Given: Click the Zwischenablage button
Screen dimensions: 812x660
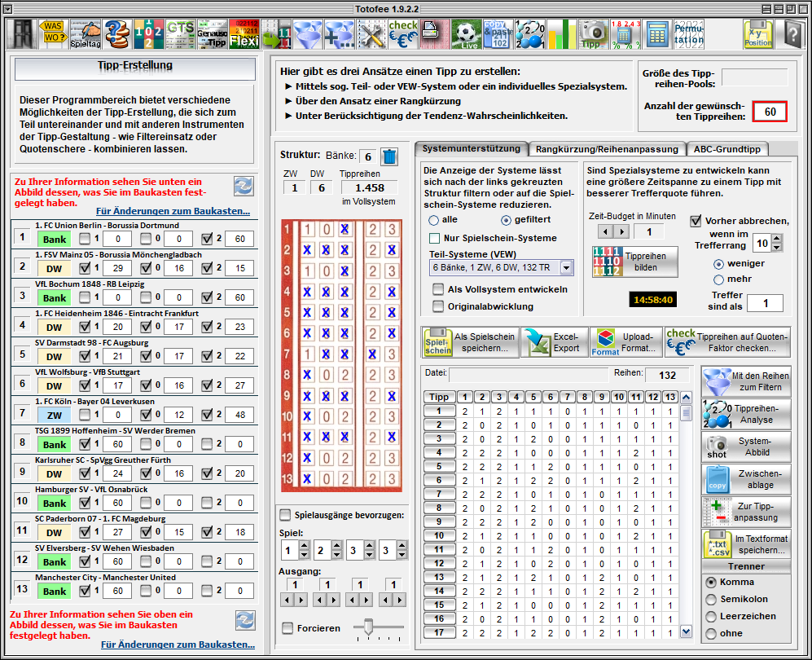Looking at the screenshot, I should coord(746,479).
